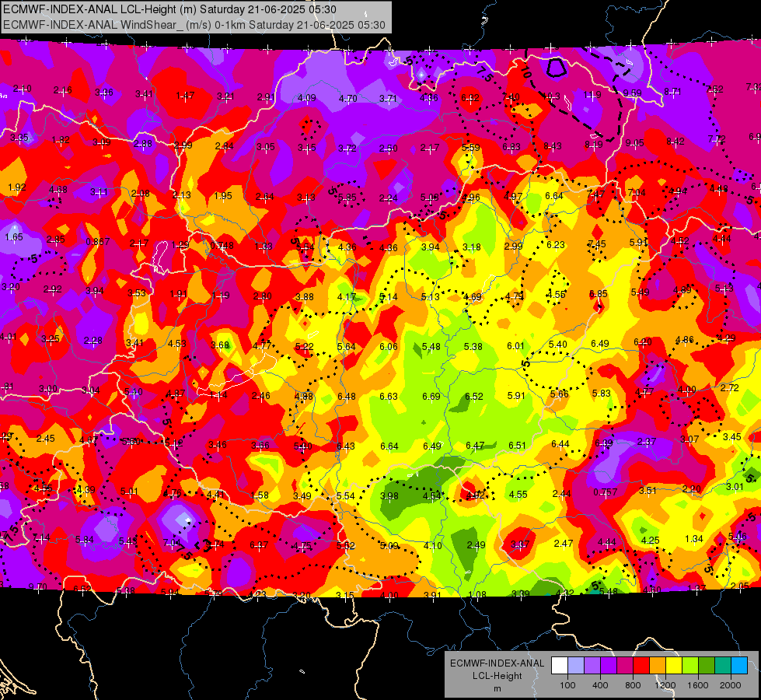Click the grid value '5.38'
Screen dimensions: 761x700
(x=473, y=346)
